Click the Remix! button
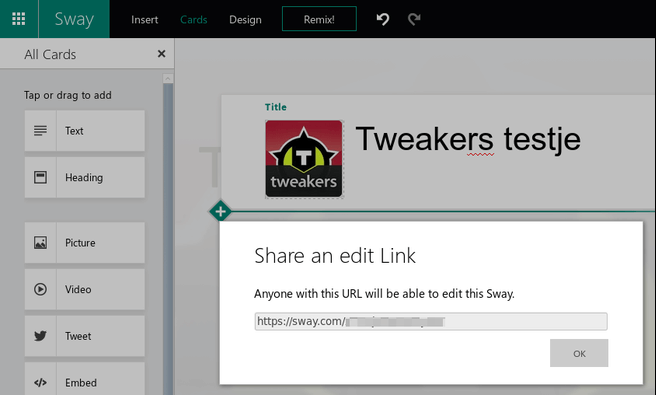Viewport: 656px width, 395px height. coord(319,19)
